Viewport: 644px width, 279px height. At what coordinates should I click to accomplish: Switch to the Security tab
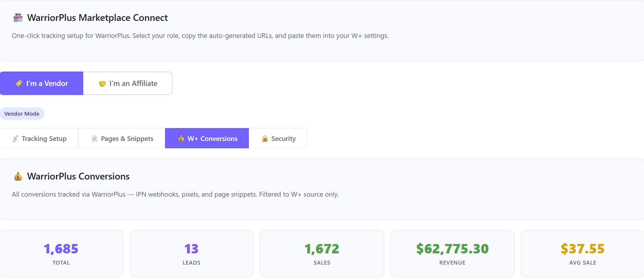(278, 138)
